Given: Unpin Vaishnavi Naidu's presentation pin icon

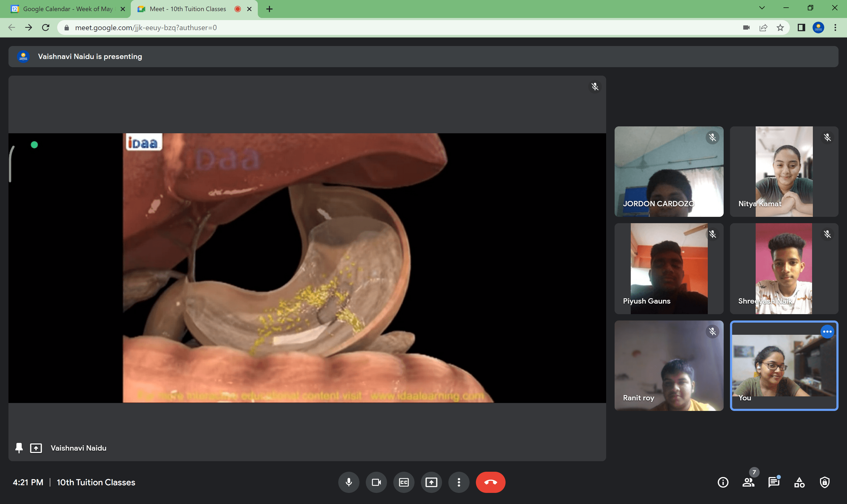Looking at the screenshot, I should coord(19,448).
